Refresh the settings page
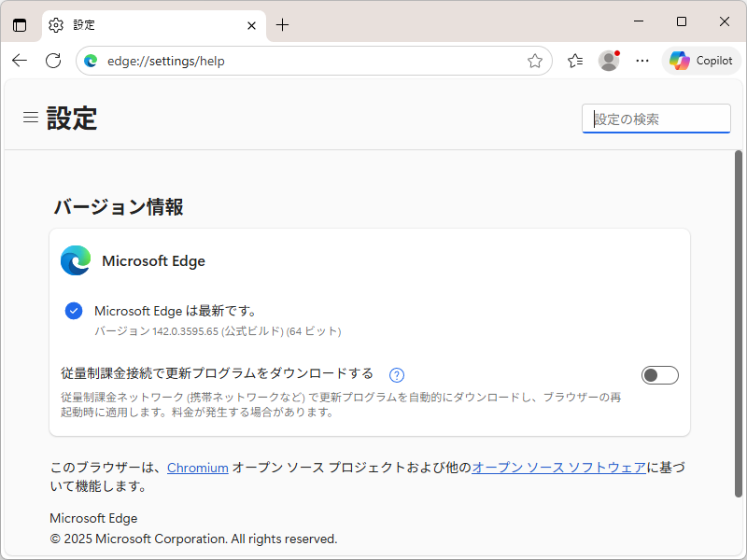 coord(52,60)
